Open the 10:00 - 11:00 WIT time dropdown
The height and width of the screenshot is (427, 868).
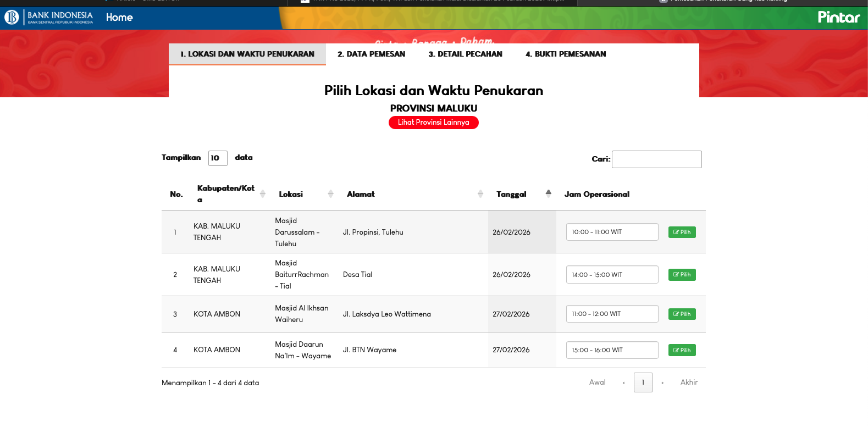(612, 232)
